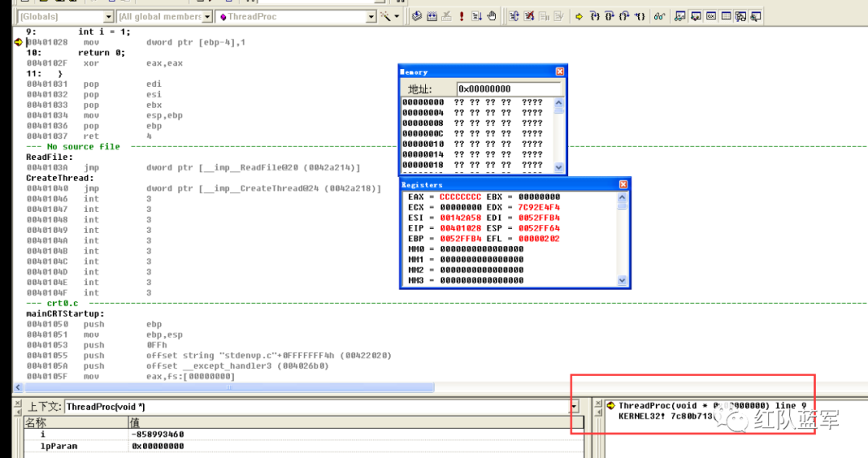Close the Variables panel with its X
868x458 pixels.
tap(17, 403)
